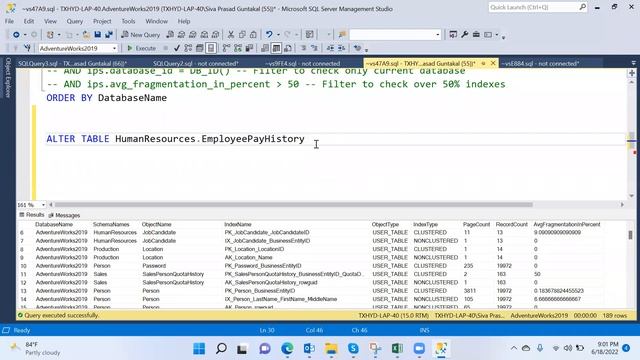Parse the query with the checkmark icon
This screenshot has height=360, width=640.
click(177, 48)
